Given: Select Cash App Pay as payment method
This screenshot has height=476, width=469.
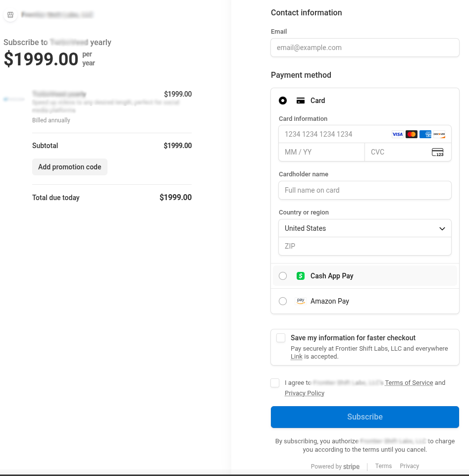Looking at the screenshot, I should coord(283,275).
